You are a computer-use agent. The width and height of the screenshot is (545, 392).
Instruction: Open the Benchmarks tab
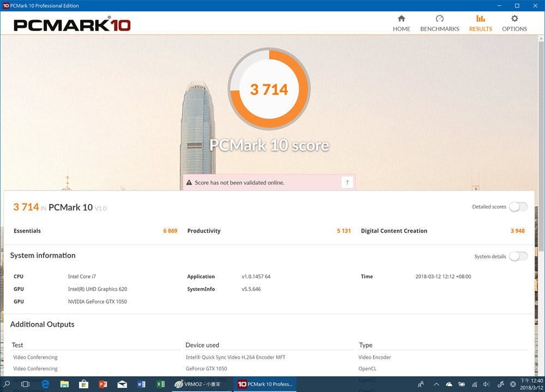click(440, 23)
